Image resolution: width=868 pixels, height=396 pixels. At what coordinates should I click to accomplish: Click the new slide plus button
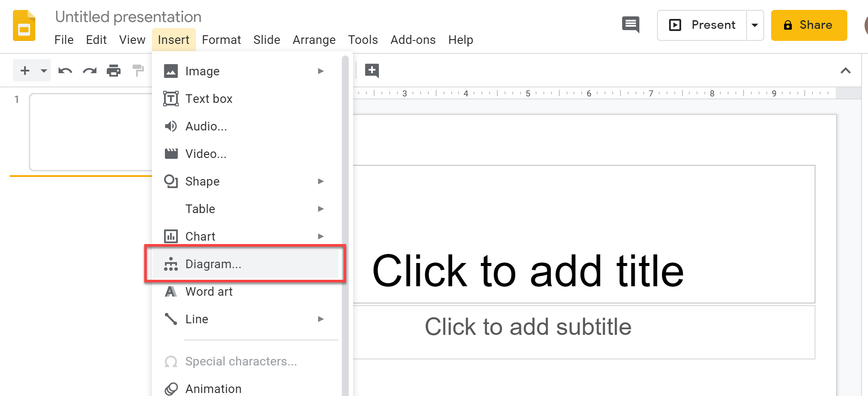pos(25,71)
